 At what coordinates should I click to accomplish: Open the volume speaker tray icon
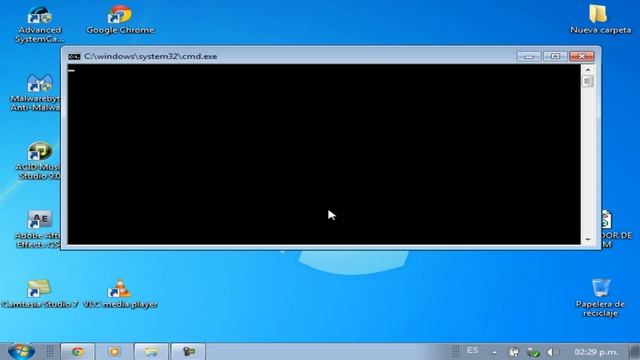[552, 352]
